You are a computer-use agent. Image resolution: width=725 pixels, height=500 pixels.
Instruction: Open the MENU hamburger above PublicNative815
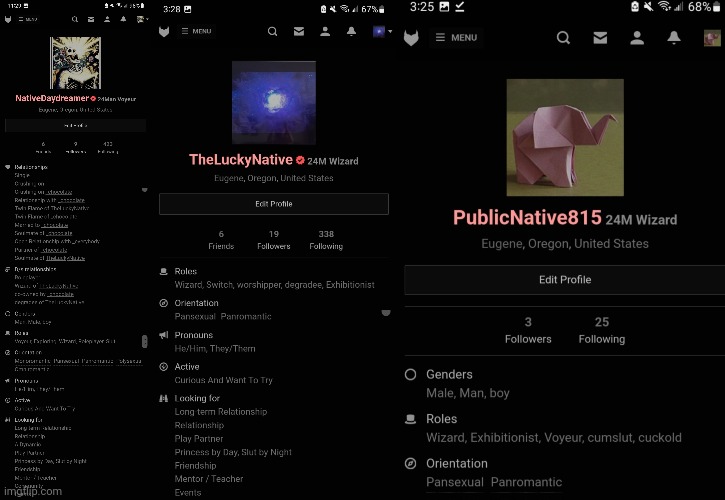pyautogui.click(x=456, y=38)
